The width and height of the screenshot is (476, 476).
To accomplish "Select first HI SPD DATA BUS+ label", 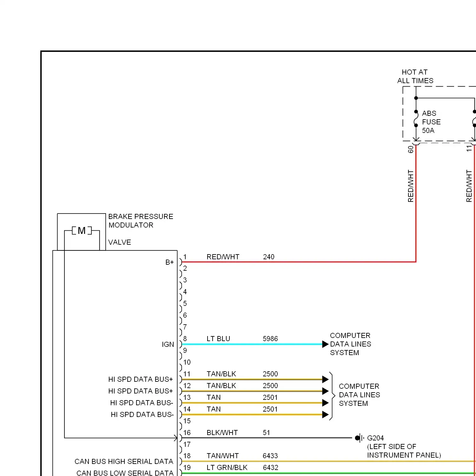I will click(141, 379).
